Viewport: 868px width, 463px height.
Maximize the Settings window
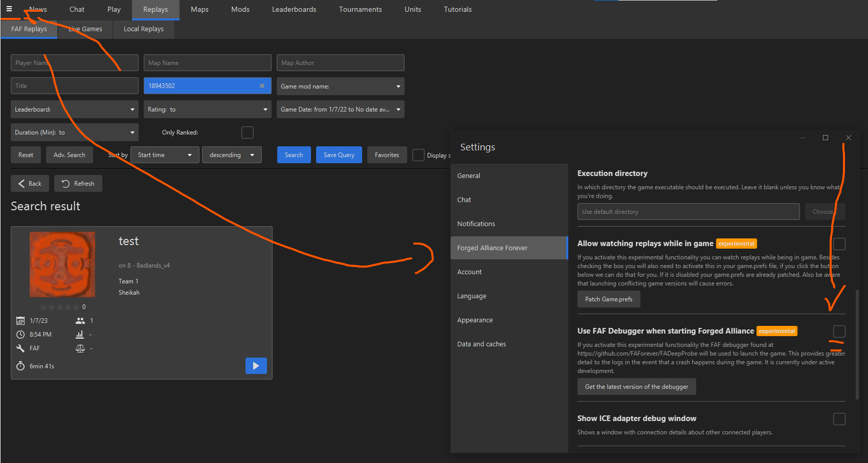click(826, 138)
